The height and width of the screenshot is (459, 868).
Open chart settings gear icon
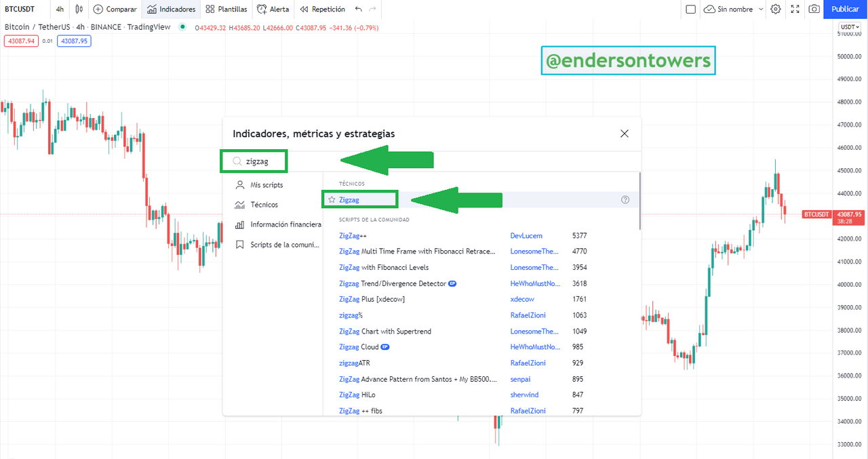pyautogui.click(x=776, y=9)
